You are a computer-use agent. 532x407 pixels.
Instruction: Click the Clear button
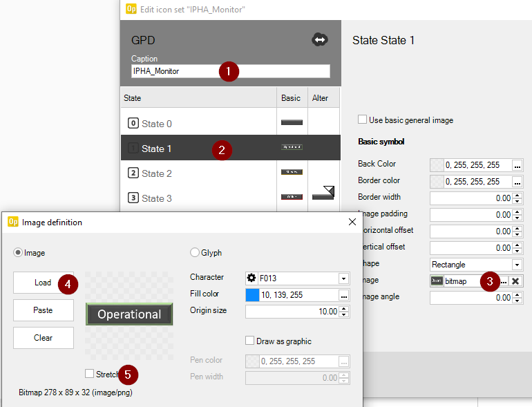(x=43, y=338)
